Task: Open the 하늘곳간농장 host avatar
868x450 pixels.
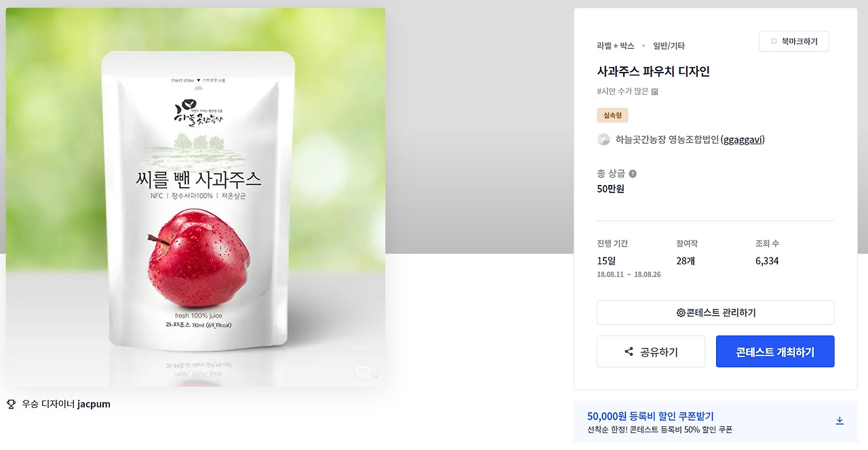Action: (604, 140)
